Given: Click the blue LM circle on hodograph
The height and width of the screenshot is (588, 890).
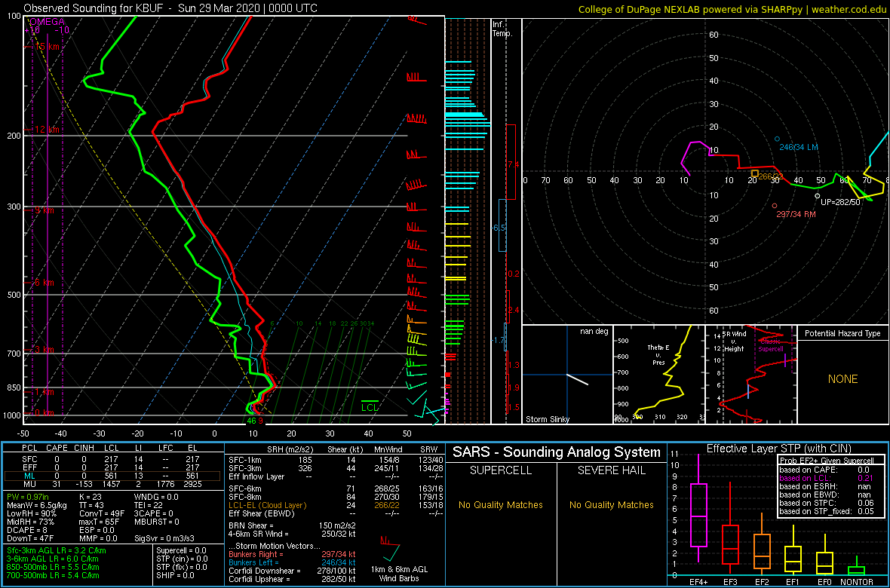Looking at the screenshot, I should [777, 139].
